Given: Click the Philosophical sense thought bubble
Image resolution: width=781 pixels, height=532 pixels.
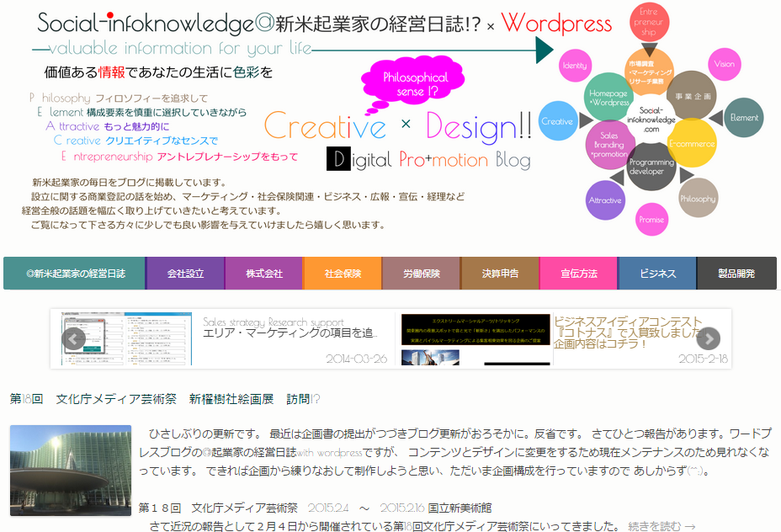Looking at the screenshot, I should coord(413,83).
